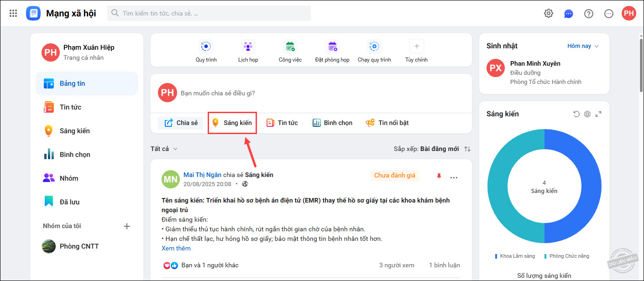Open Sáng kiến widget settings gear
The height and width of the screenshot is (281, 644).
pyautogui.click(x=587, y=114)
